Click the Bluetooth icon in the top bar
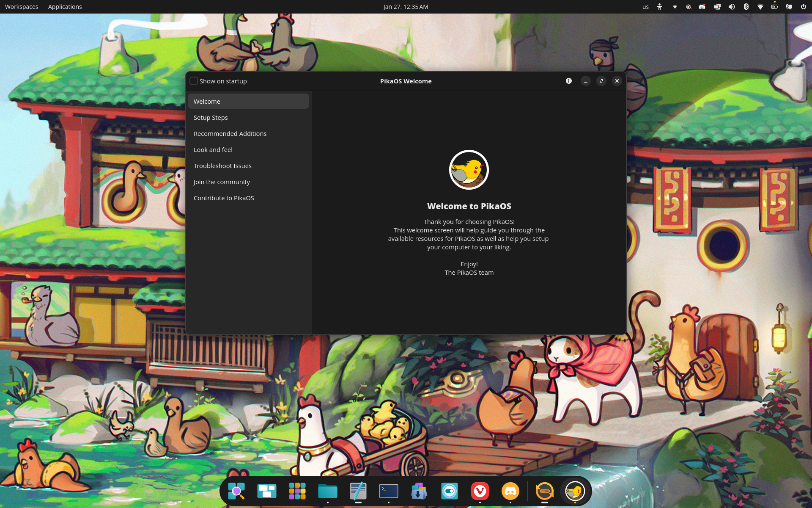812x508 pixels. pyautogui.click(x=746, y=7)
